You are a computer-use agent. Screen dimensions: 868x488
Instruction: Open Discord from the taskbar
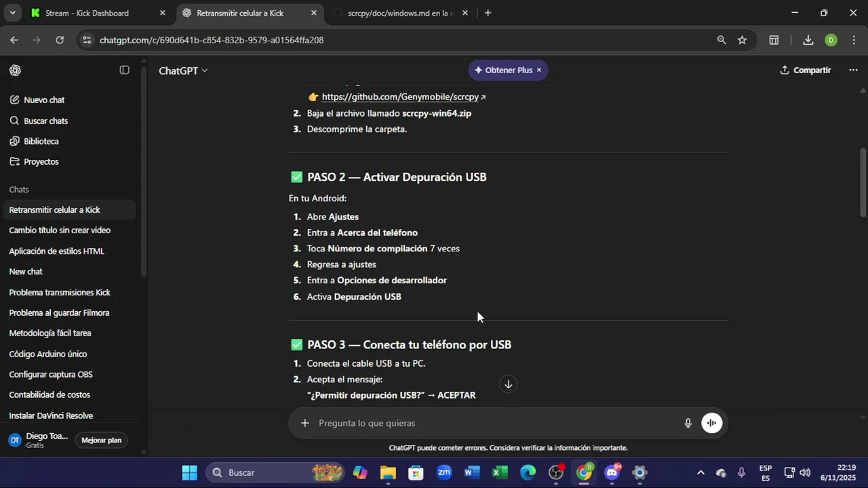click(x=612, y=472)
